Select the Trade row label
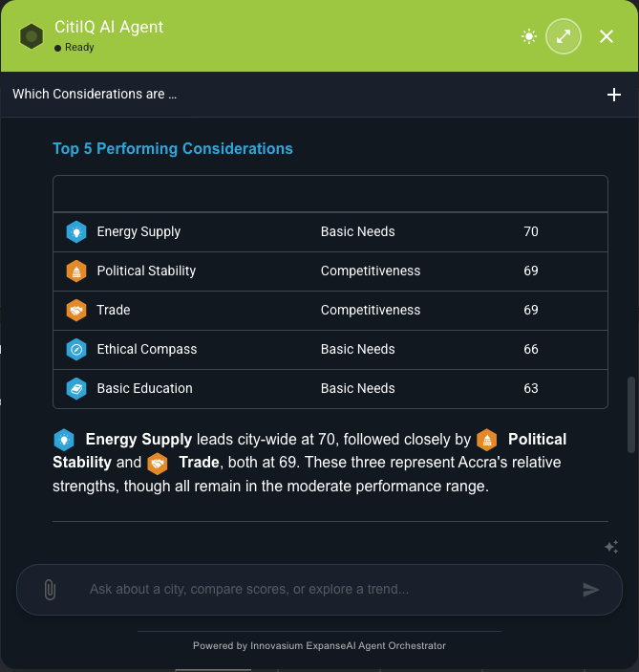Image resolution: width=639 pixels, height=672 pixels. [x=114, y=310]
